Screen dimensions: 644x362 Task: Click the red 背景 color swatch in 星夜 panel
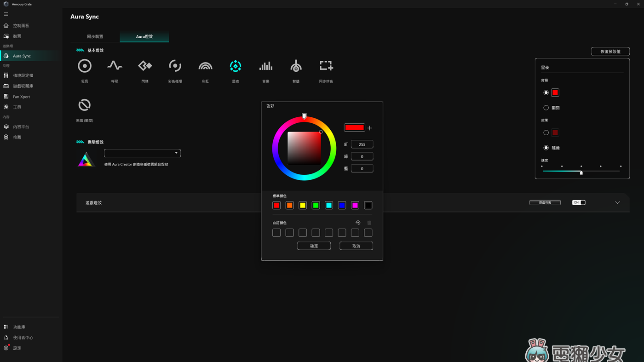point(555,92)
